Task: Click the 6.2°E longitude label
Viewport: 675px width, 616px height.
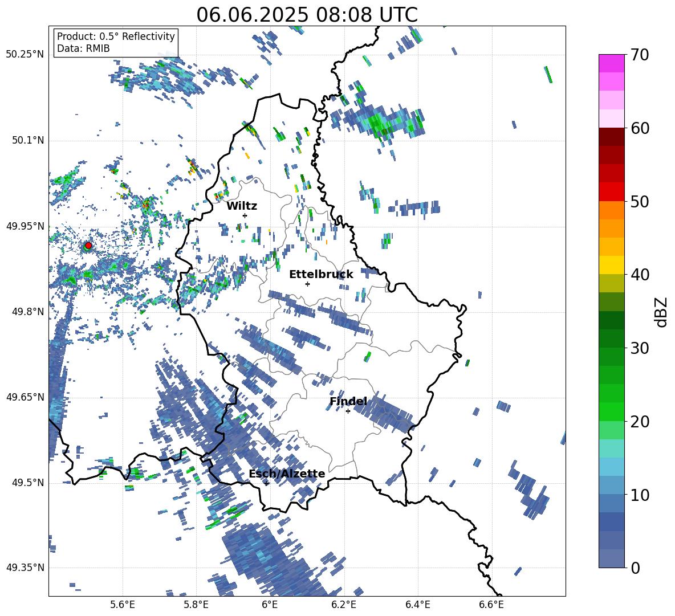Action: (344, 605)
